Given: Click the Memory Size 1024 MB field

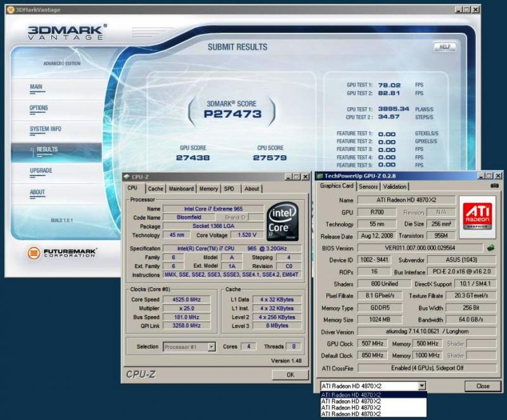Looking at the screenshot, I should click(380, 319).
